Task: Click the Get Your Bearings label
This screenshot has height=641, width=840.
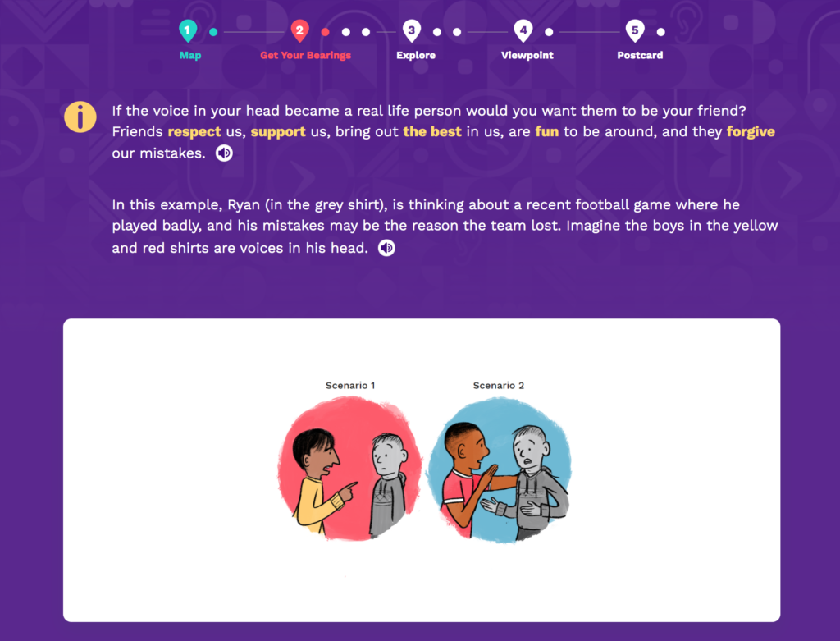Action: 305,55
